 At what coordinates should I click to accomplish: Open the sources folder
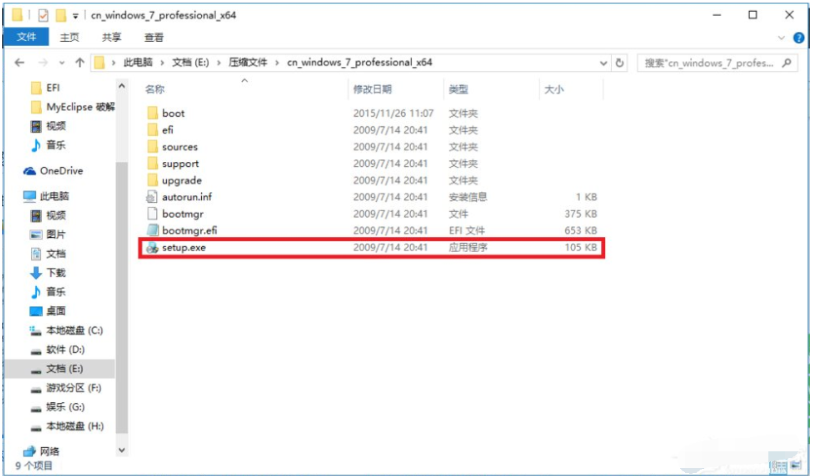coord(180,147)
